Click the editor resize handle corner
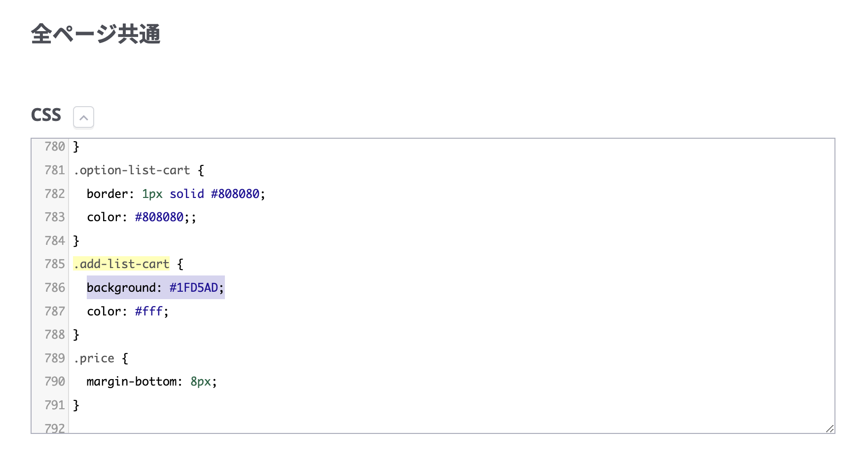Image resolution: width=868 pixels, height=467 pixels. pyautogui.click(x=830, y=428)
